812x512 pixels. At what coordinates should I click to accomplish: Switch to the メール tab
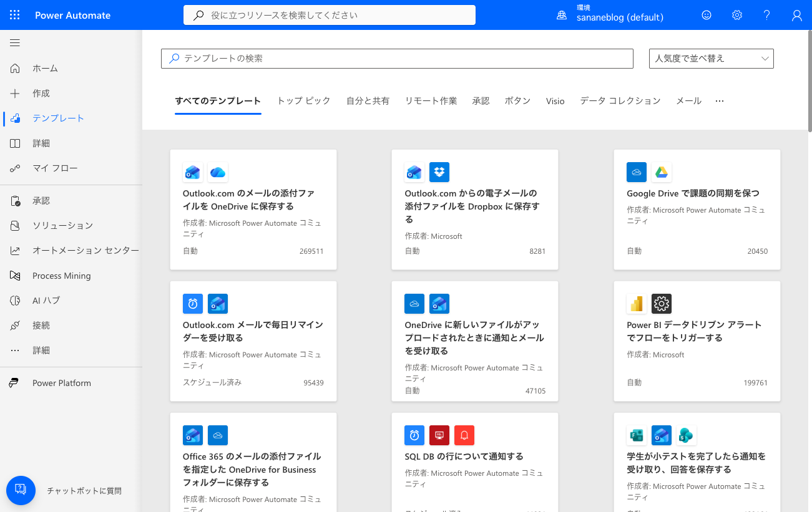[x=688, y=100]
